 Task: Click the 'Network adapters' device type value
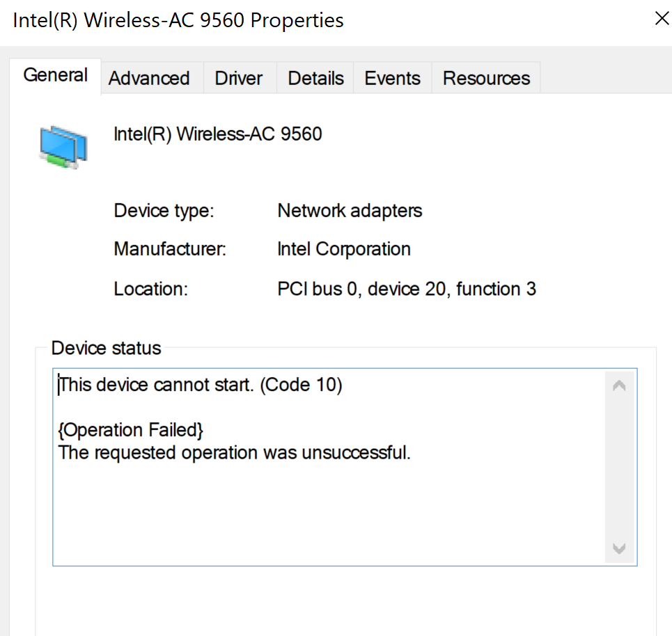click(350, 211)
